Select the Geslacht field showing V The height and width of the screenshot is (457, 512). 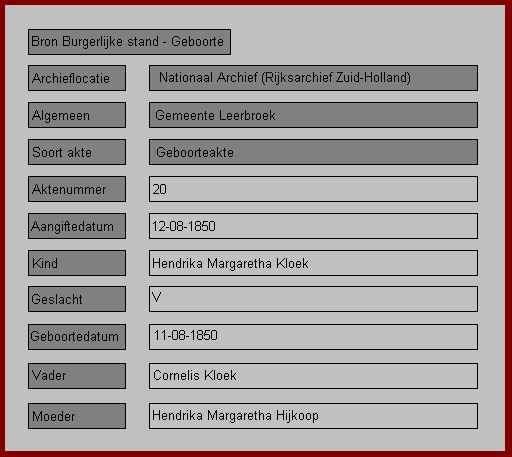pos(313,299)
